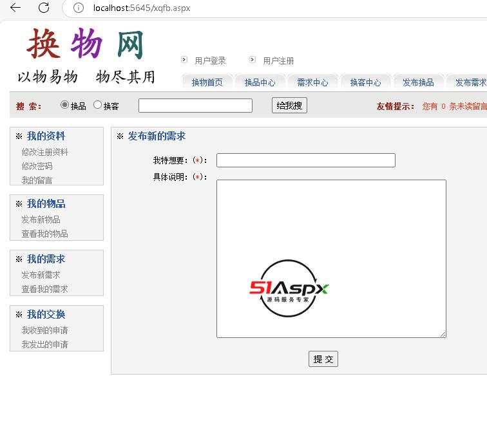The height and width of the screenshot is (448, 487).
Task: Click the textarea resize handle corner
Action: tap(443, 335)
